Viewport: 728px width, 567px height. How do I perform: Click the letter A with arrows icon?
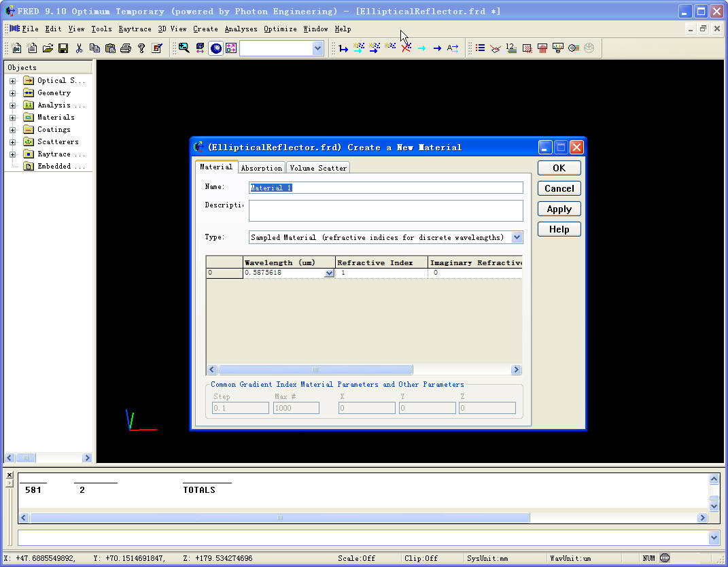(453, 48)
